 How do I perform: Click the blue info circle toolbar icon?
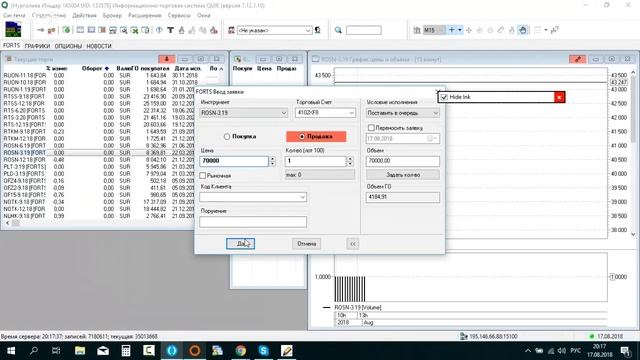[x=159, y=30]
